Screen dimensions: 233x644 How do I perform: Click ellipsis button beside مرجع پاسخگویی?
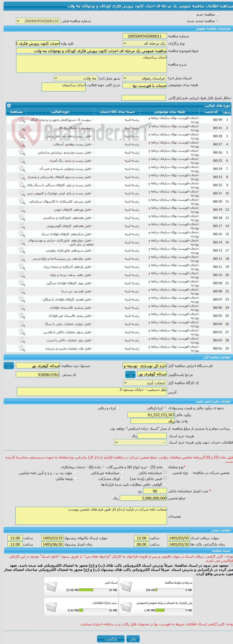(x=130, y=374)
